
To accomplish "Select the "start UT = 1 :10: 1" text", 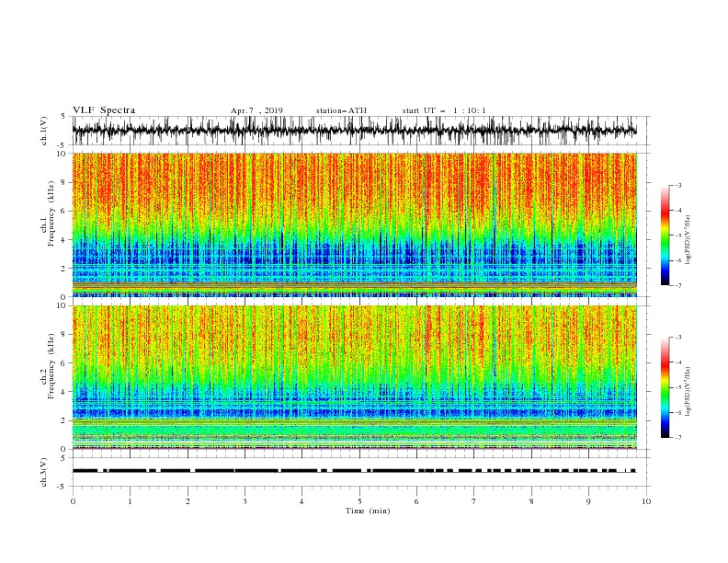I will [444, 110].
